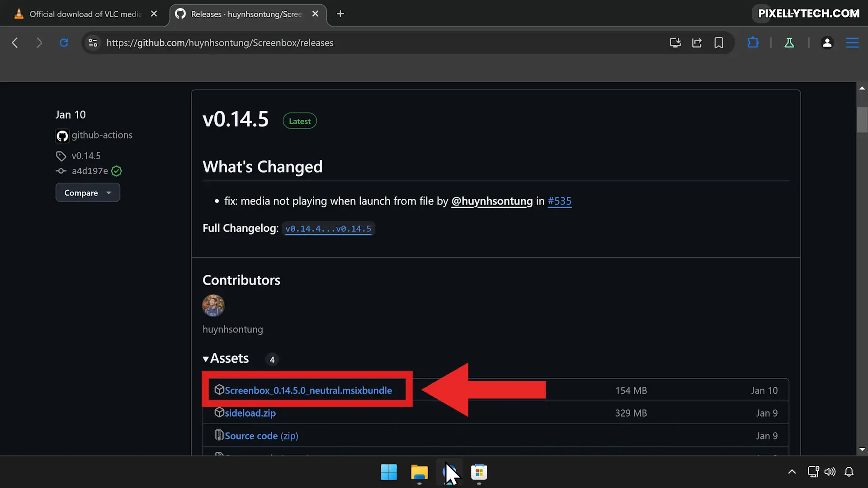Open the browser hamburger menu

(x=852, y=43)
